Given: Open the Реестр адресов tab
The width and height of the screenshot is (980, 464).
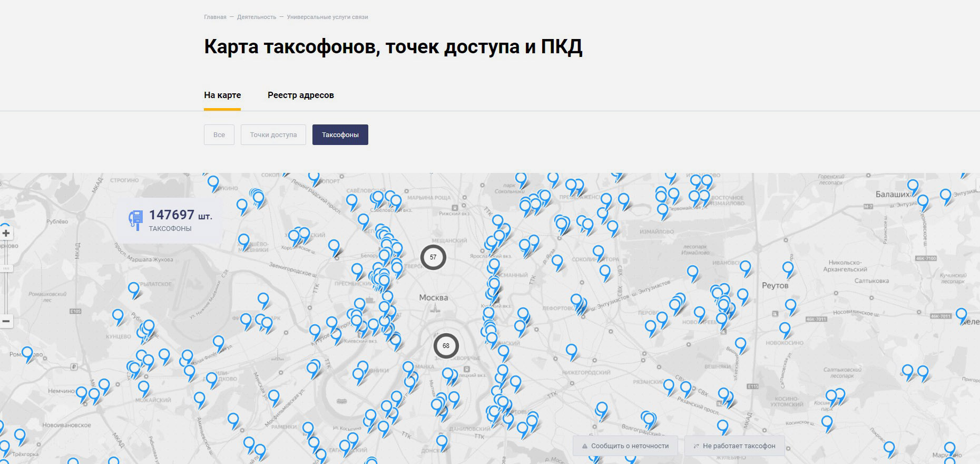Looking at the screenshot, I should [301, 95].
